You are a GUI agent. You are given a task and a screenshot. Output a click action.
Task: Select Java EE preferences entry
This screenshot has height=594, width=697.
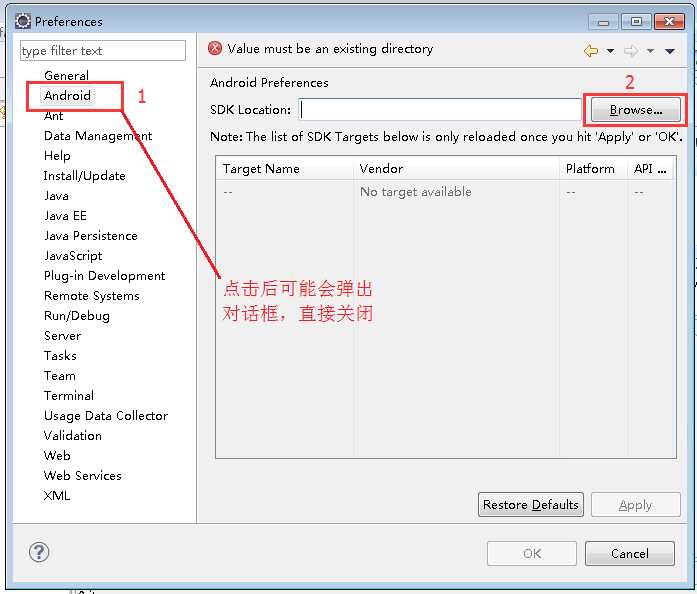[65, 216]
